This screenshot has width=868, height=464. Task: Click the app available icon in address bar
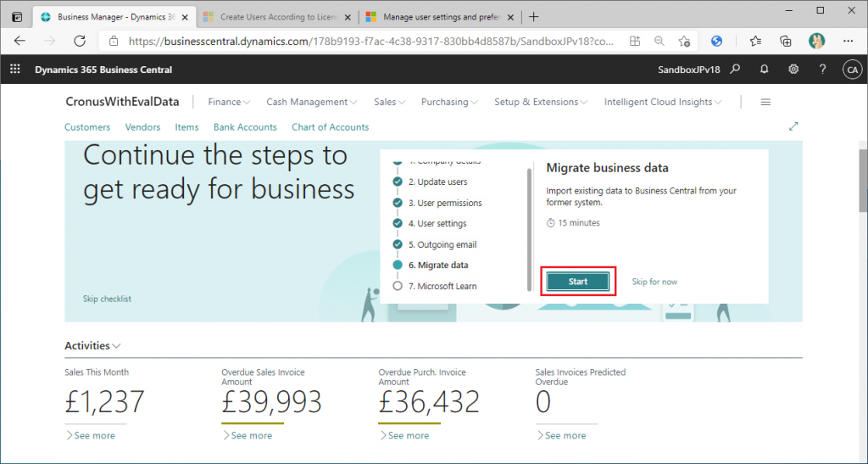point(635,41)
